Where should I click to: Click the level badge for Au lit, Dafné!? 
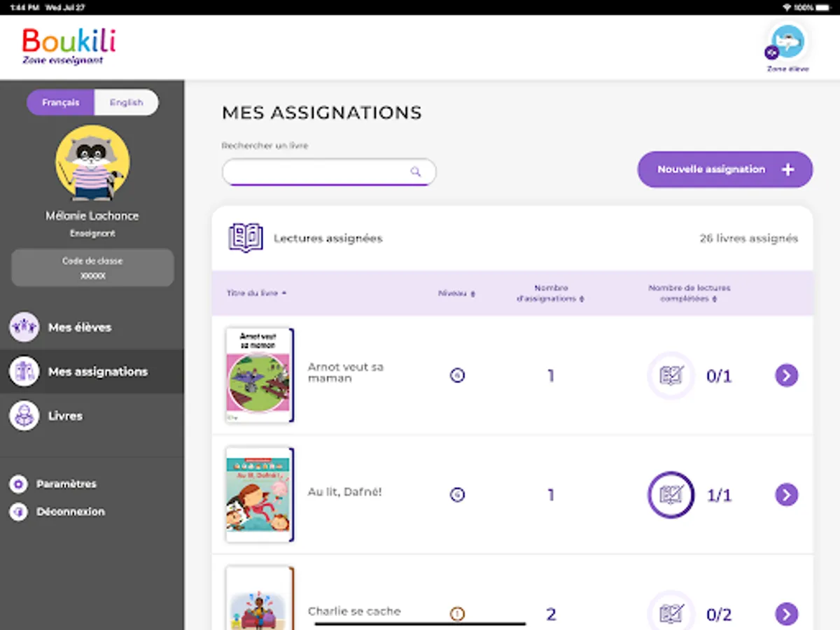point(457,495)
